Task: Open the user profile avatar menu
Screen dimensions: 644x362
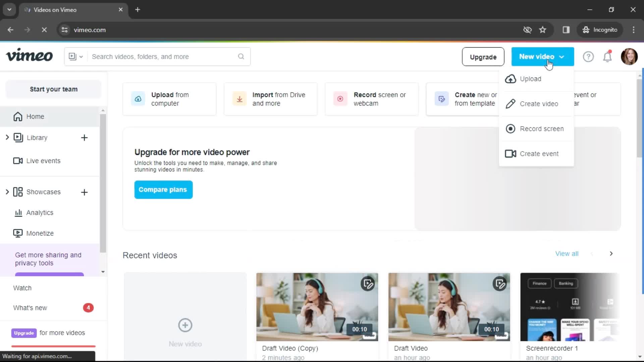Action: 629,57
